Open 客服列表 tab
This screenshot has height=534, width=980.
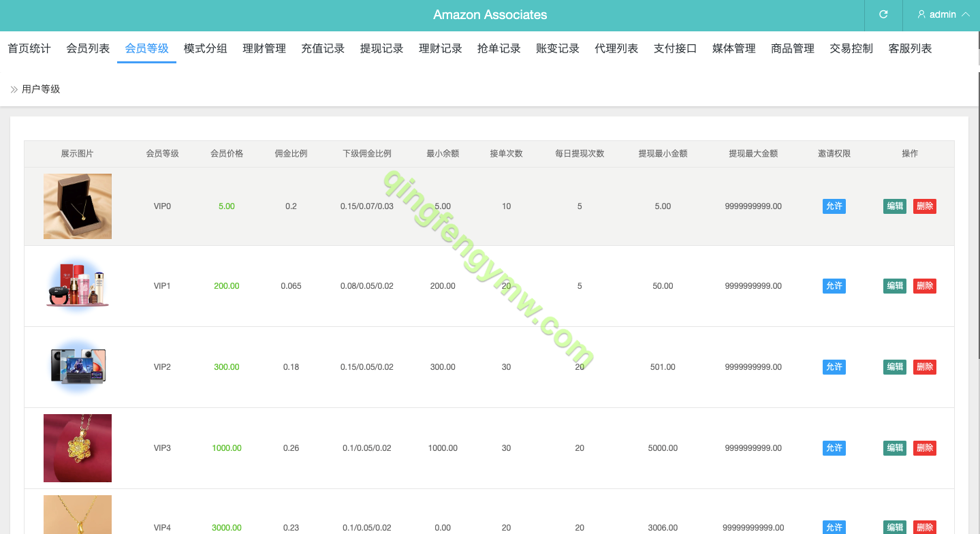point(911,48)
